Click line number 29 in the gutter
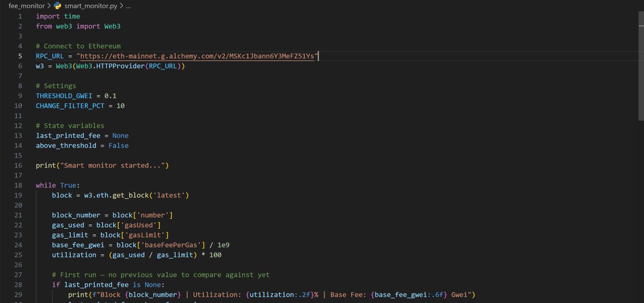This screenshot has width=644, height=303. [x=18, y=294]
